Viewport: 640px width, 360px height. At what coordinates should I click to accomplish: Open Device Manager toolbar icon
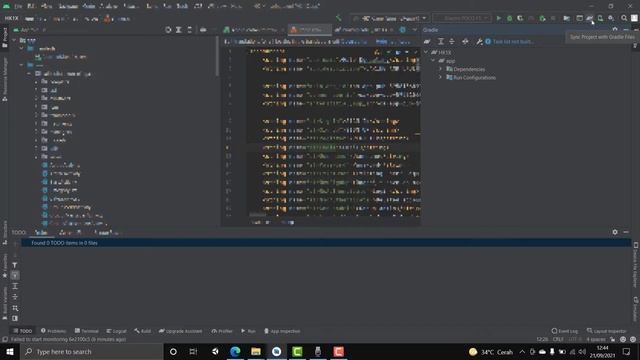point(600,18)
